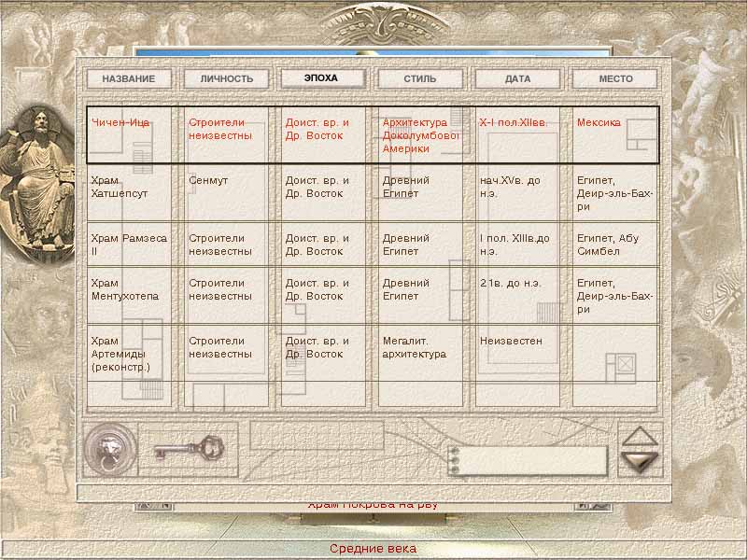Viewport: 747px width, 560px height.
Task: Choose the ДАТА column header
Action: [517, 79]
